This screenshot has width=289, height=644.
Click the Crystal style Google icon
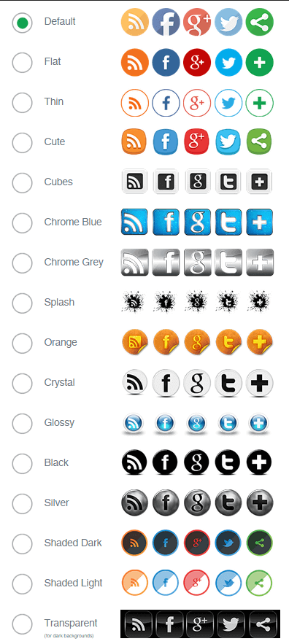click(x=197, y=383)
